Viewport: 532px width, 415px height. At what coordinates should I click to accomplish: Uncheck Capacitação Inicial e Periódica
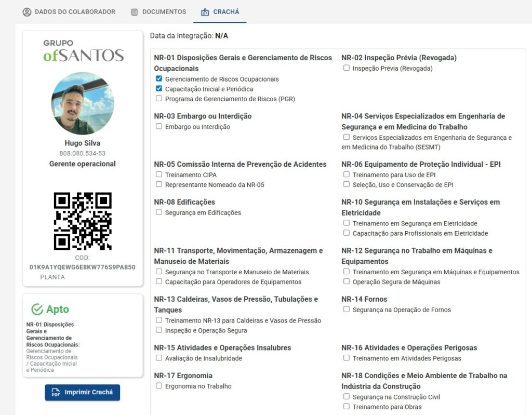pyautogui.click(x=159, y=89)
